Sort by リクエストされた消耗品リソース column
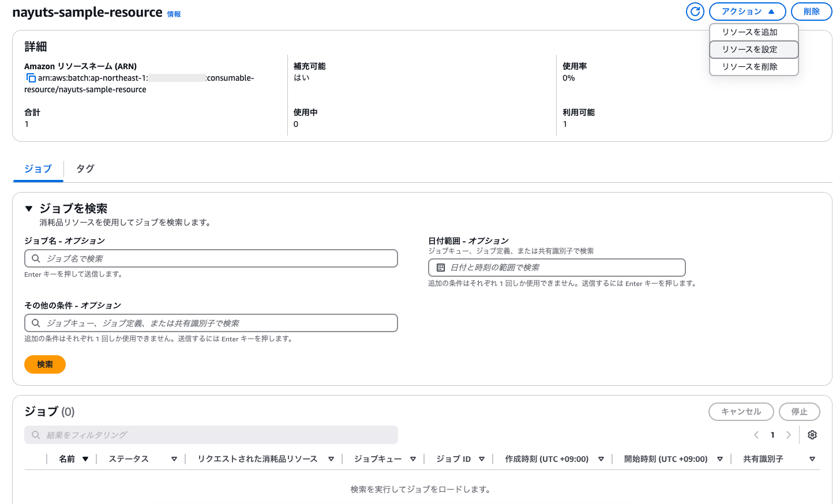840x504 pixels. pos(331,459)
